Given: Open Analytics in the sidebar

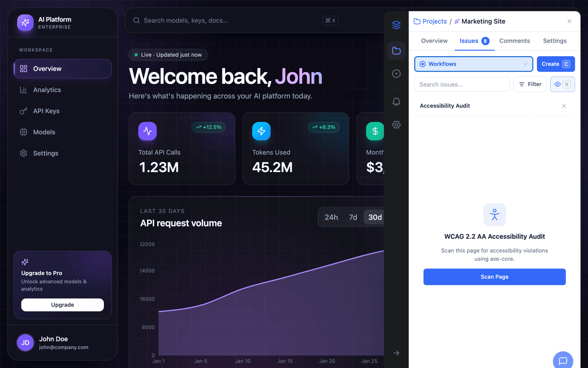Looking at the screenshot, I should 62,90.
